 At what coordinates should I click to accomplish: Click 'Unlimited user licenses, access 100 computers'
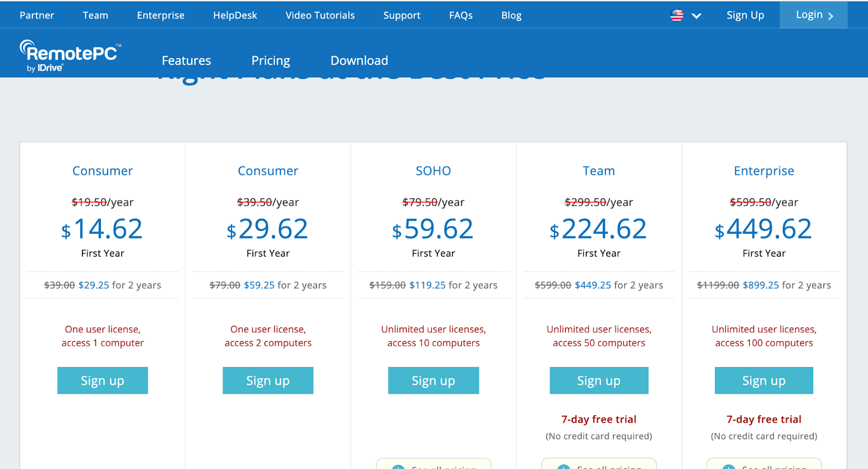(764, 336)
